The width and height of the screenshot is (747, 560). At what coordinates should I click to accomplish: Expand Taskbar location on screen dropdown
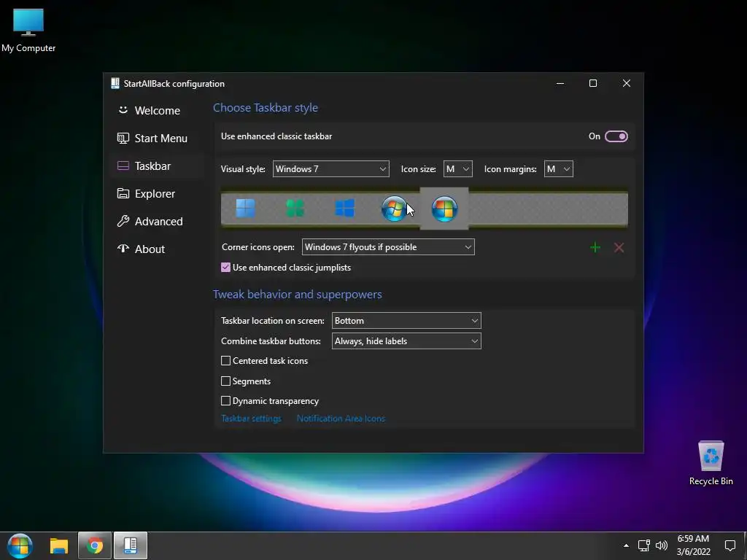tap(406, 321)
